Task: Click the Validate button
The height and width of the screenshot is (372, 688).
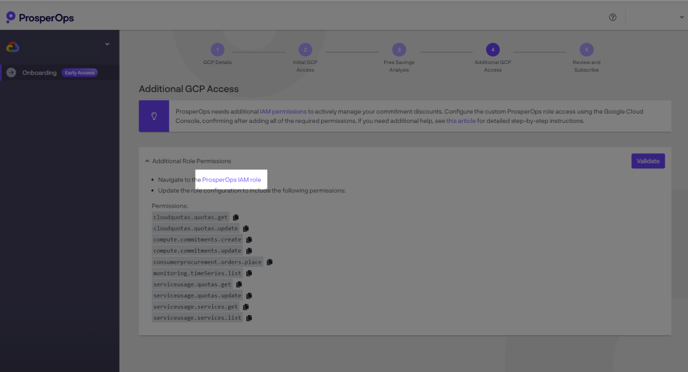Action: click(648, 161)
